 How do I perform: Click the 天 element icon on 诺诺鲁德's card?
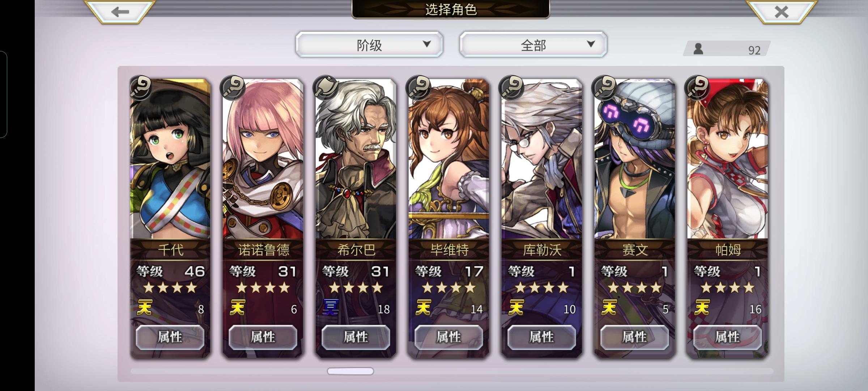238,308
